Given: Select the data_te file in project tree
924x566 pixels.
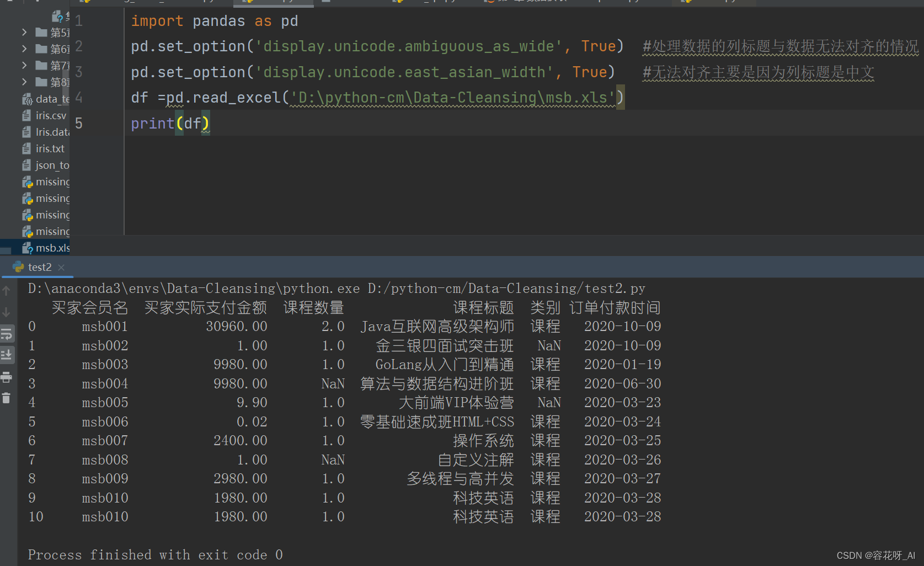Looking at the screenshot, I should 46,99.
